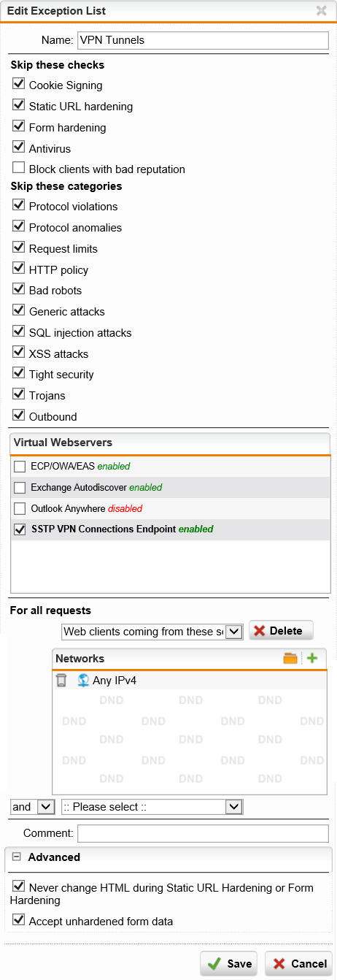Check the ECP/OWA/EAS virtual webserver
The width and height of the screenshot is (337, 980).
point(20,466)
